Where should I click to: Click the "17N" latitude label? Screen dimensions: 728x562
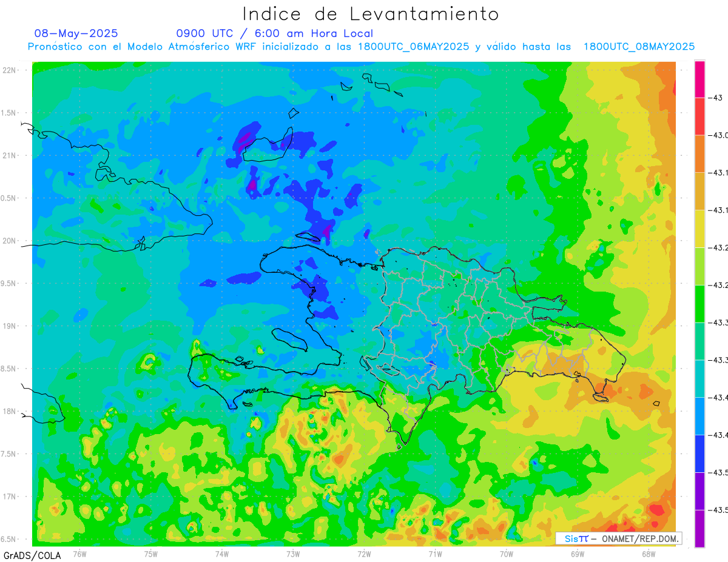tap(9, 497)
